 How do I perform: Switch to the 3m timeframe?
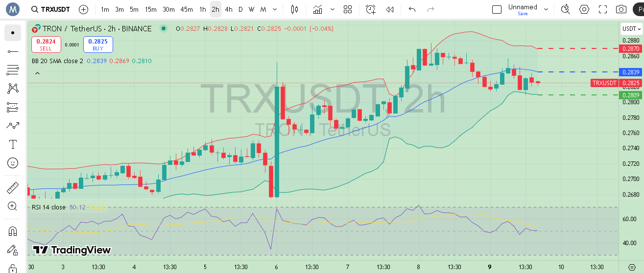(x=119, y=9)
